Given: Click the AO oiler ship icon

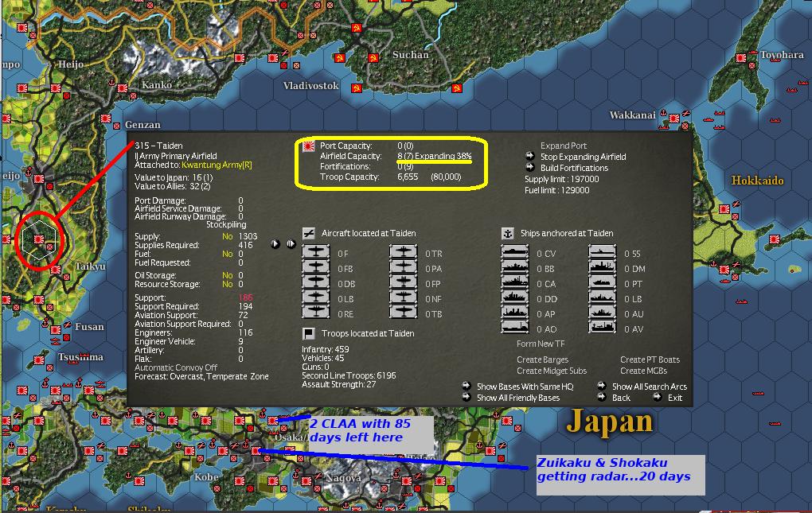Looking at the screenshot, I should click(515, 328).
